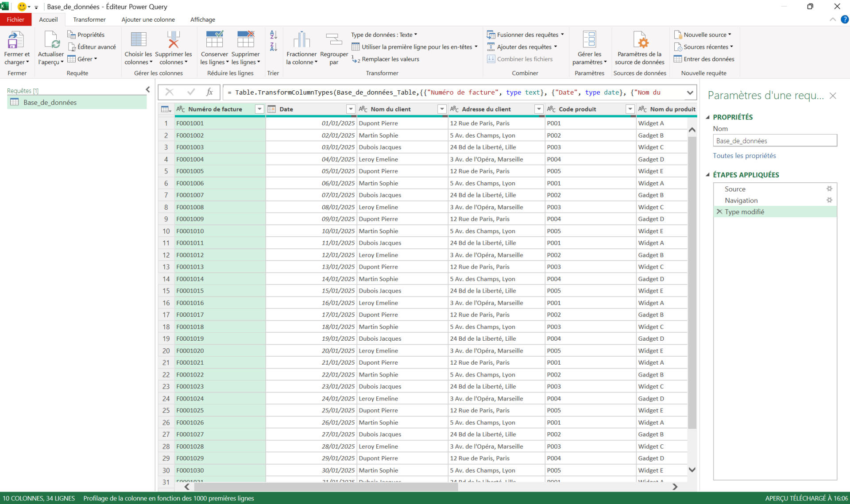Click the Nom input field
850x504 pixels.
pyautogui.click(x=775, y=141)
